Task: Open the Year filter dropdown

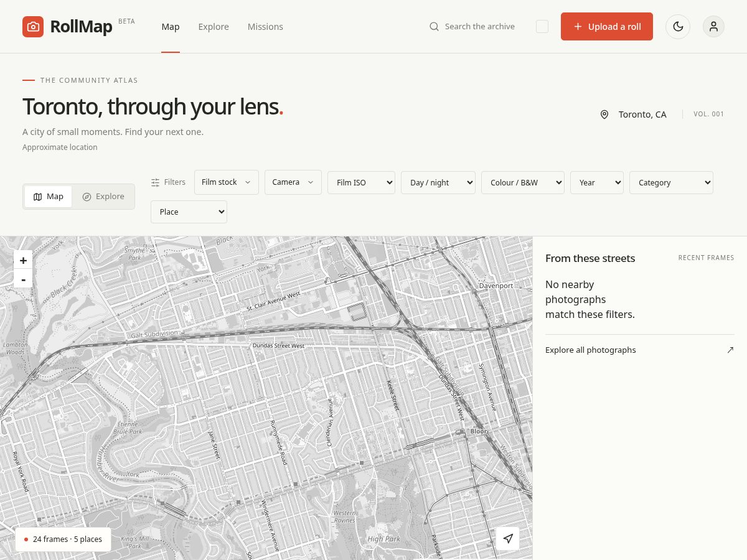Action: point(597,182)
